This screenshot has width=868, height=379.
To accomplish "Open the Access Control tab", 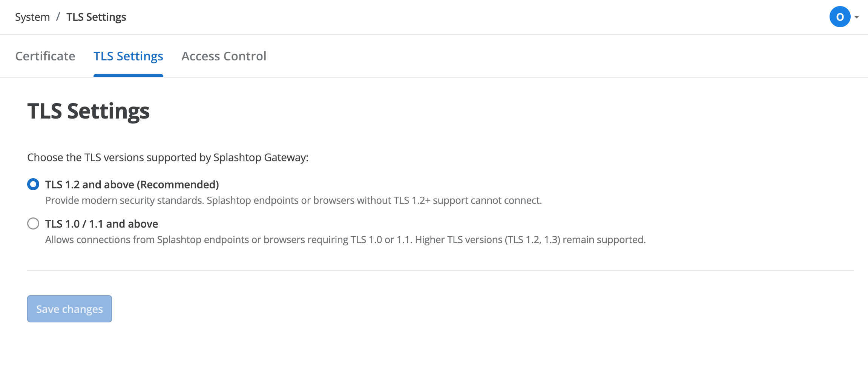I will 224,56.
